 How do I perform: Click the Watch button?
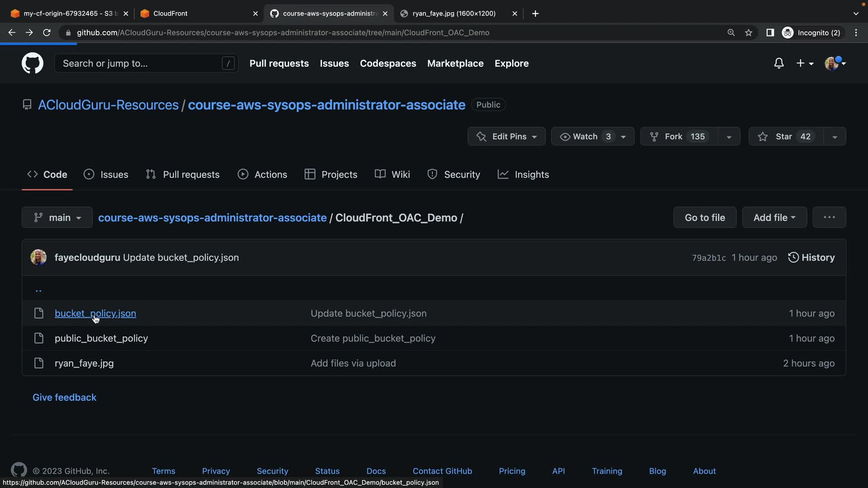pos(585,136)
